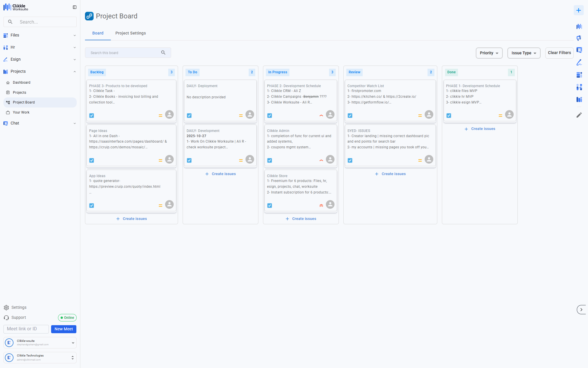This screenshot has height=368, width=588.
Task: Toggle checkbox on DAILY- Deployment card
Action: point(189,116)
